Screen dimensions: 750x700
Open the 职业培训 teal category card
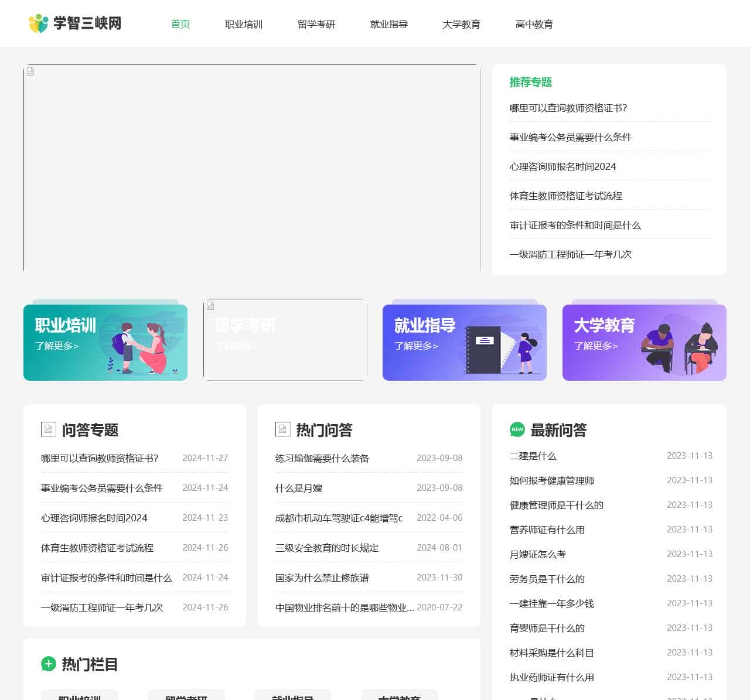coord(105,343)
